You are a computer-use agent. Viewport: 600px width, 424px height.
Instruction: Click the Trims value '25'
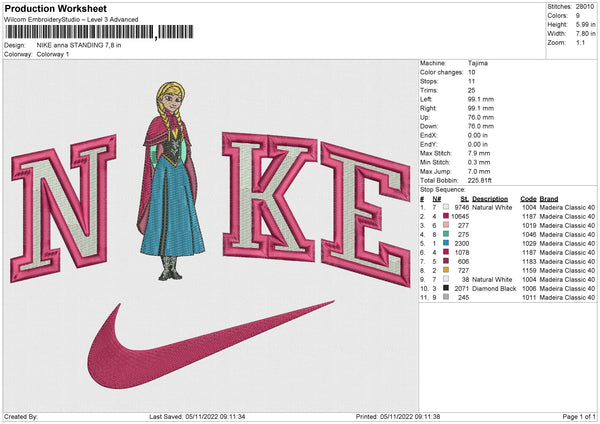coord(471,90)
